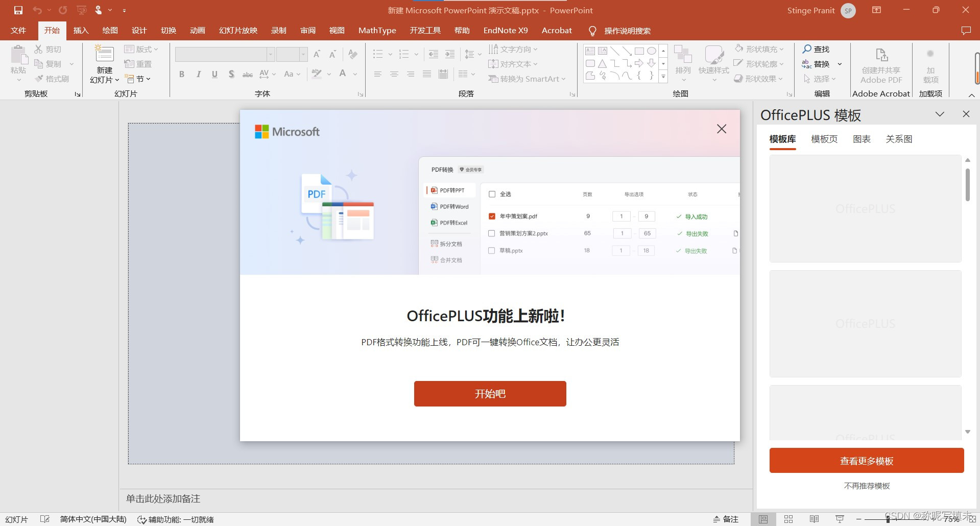The width and height of the screenshot is (980, 526).
Task: Decrease list indent level
Action: point(434,54)
